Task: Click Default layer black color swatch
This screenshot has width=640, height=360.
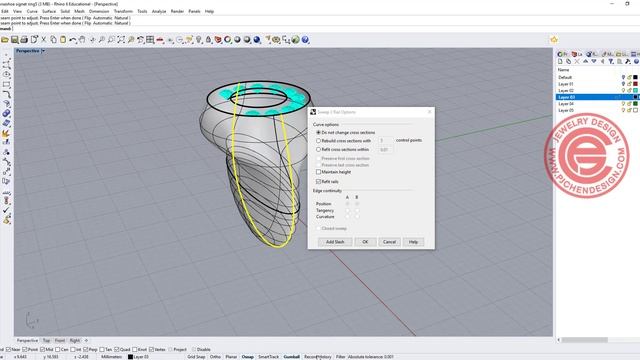Action: 636,77
